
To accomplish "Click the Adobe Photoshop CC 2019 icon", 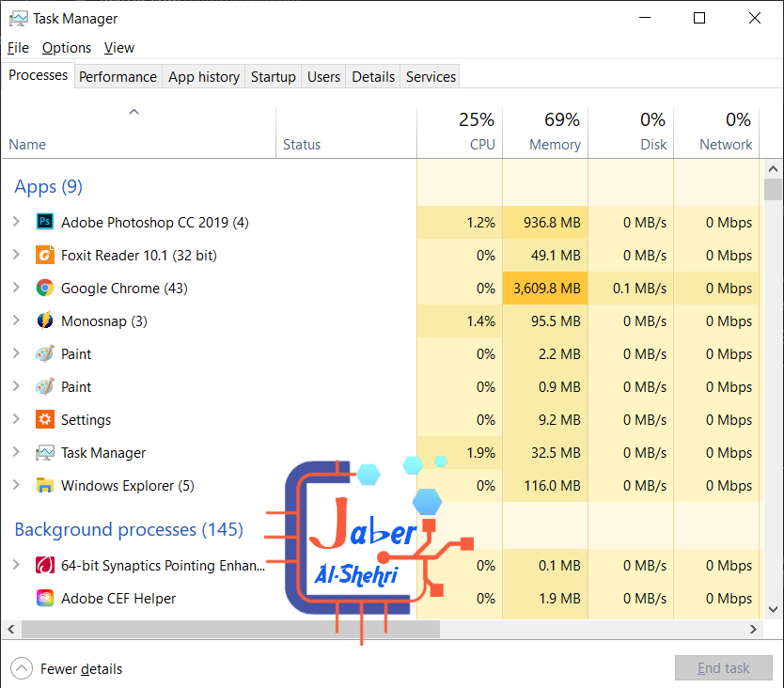I will pyautogui.click(x=45, y=222).
